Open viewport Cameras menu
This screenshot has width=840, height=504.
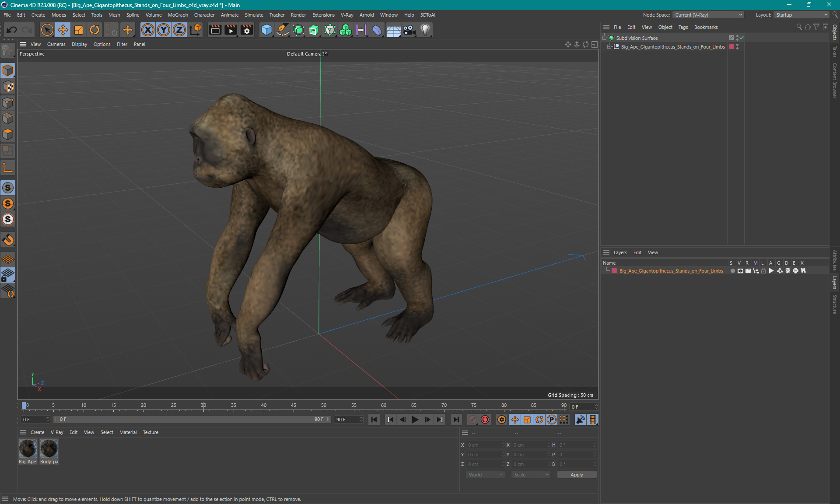(56, 44)
